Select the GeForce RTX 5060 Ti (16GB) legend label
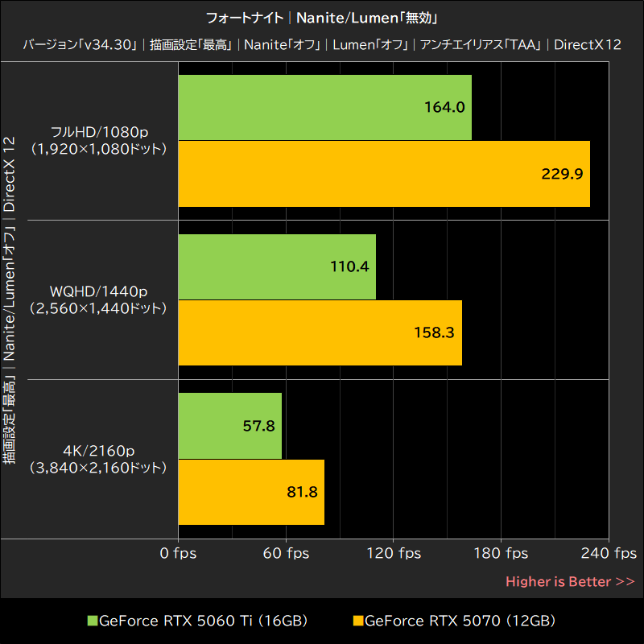The height and width of the screenshot is (644, 644). (x=204, y=621)
